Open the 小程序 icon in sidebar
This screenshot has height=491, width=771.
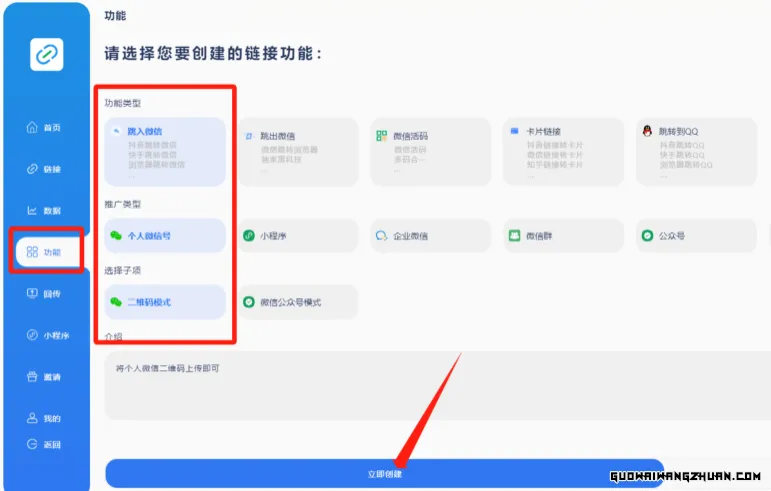pos(32,335)
